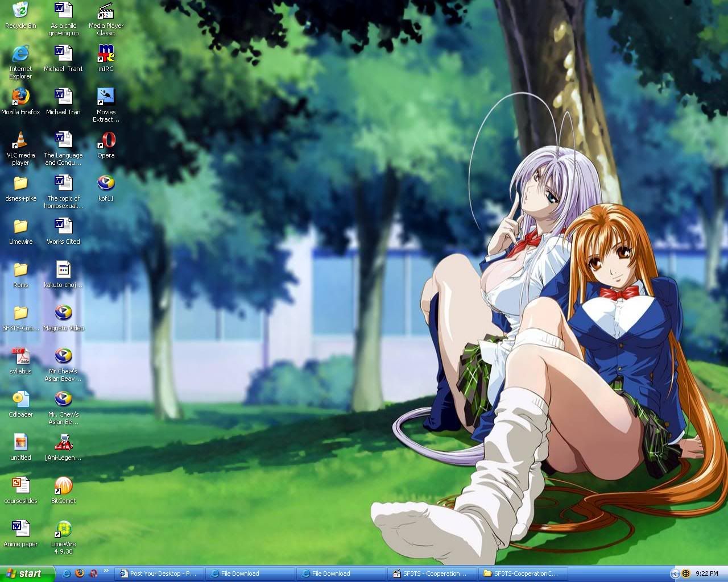Image resolution: width=728 pixels, height=582 pixels.
Task: Launch VLC media player shortcut
Action: pyautogui.click(x=20, y=148)
